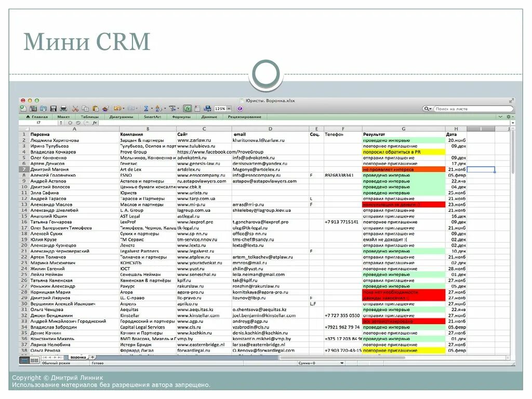This screenshot has width=532, height=399.
Task: Redo the last undone action
Action: tap(131, 109)
